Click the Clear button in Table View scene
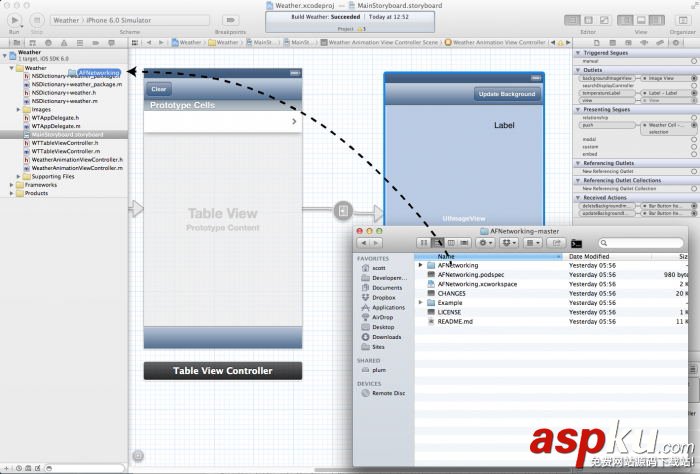Viewport: 700px width, 474px height. (158, 89)
